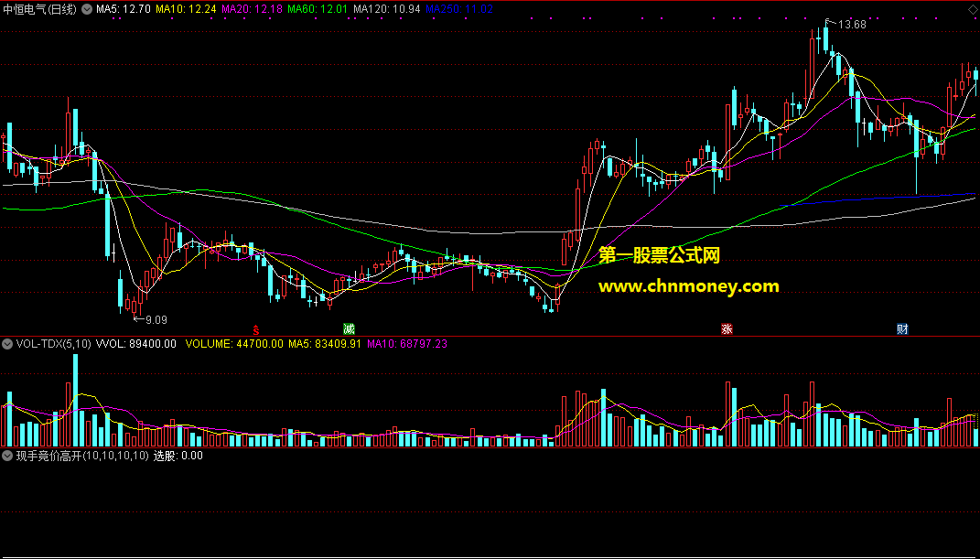Viewport: 980px width, 559px height.
Task: Select the green MA60: 12.01 label
Action: click(318, 9)
